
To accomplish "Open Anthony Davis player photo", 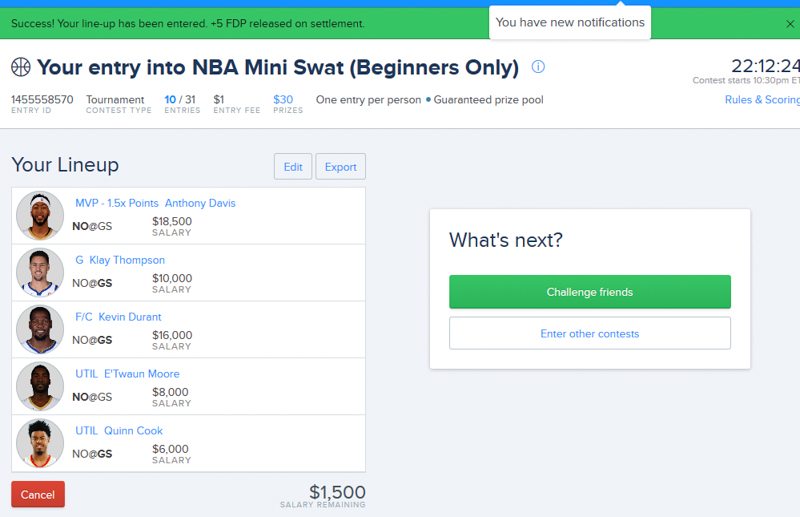I will tap(40, 215).
